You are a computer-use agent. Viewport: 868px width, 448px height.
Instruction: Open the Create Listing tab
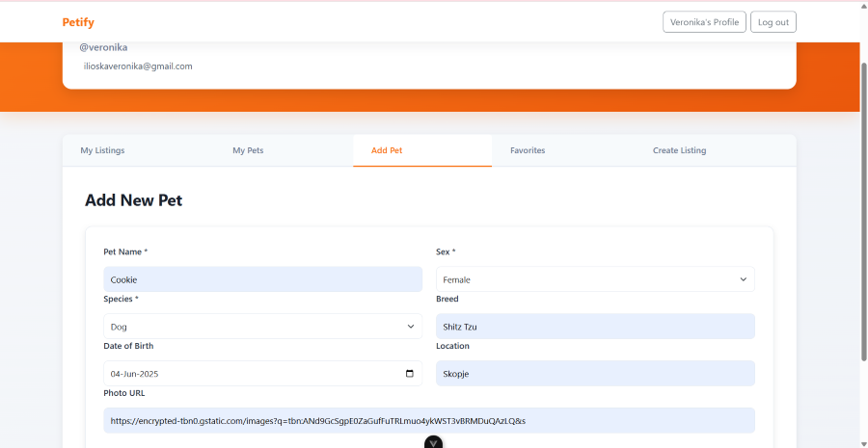click(x=679, y=150)
